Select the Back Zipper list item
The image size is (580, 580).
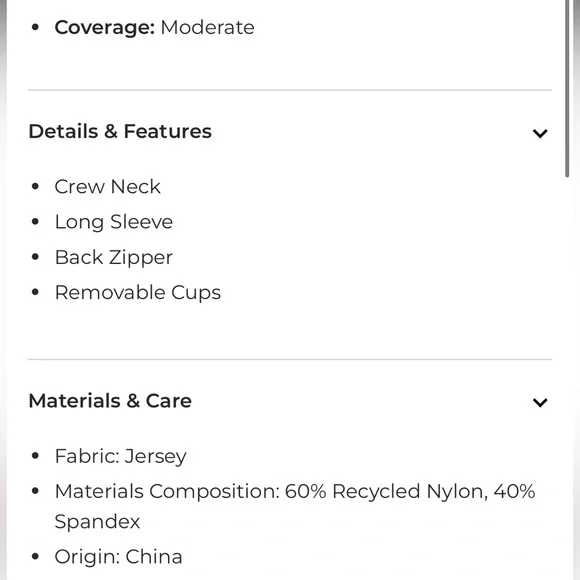[114, 257]
